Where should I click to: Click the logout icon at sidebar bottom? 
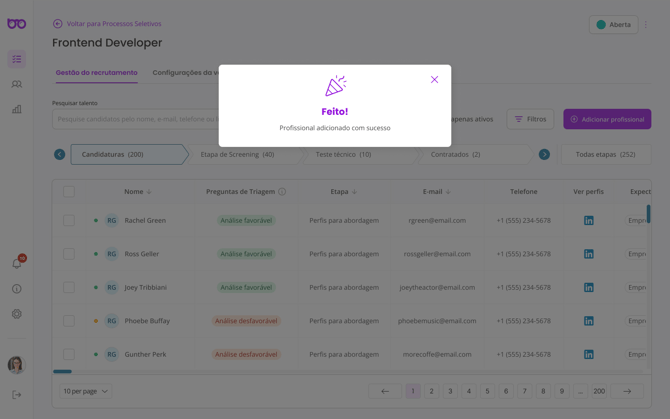[16, 395]
